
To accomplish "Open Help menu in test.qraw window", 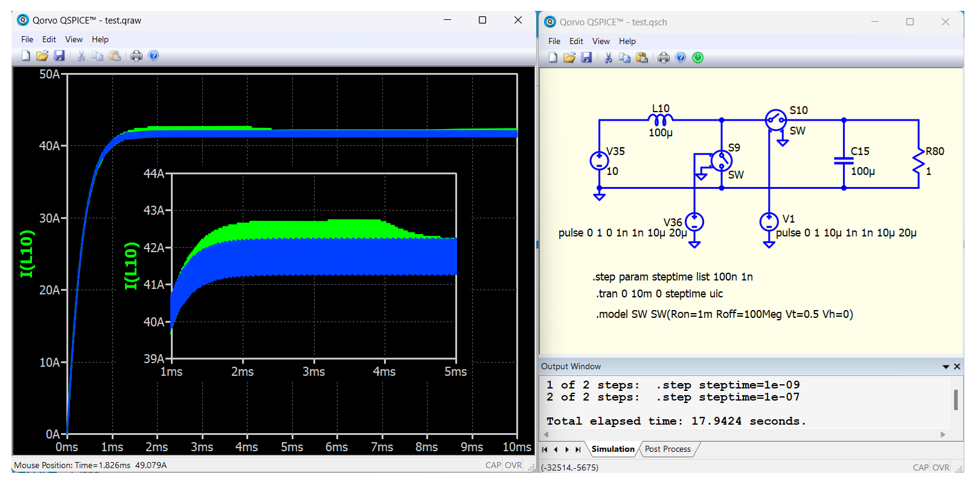I will tap(100, 39).
